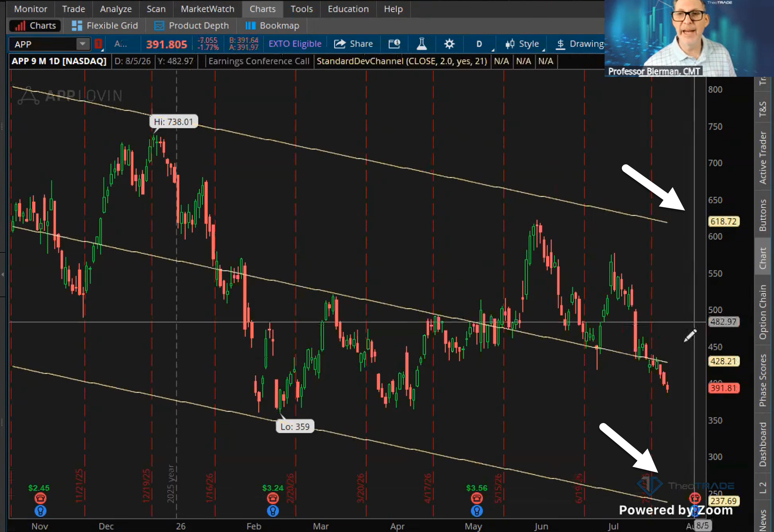Click the APP symbol input field
The image size is (774, 532).
(x=43, y=44)
